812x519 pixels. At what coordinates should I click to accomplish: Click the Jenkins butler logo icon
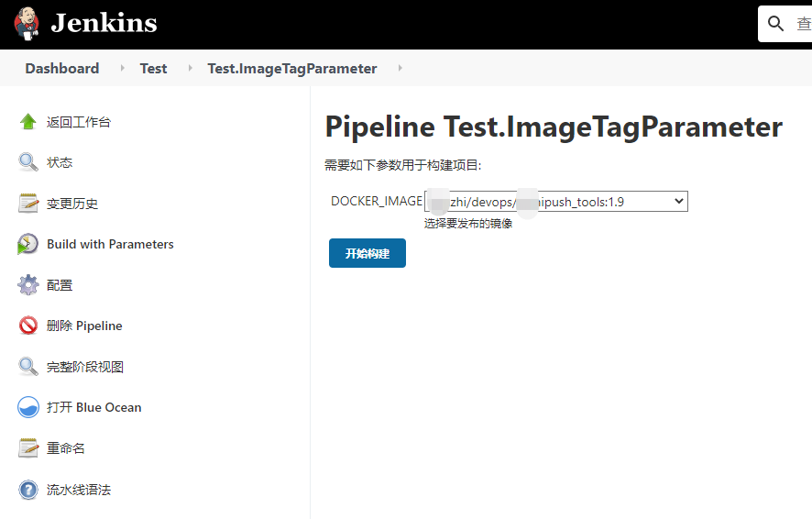(27, 24)
